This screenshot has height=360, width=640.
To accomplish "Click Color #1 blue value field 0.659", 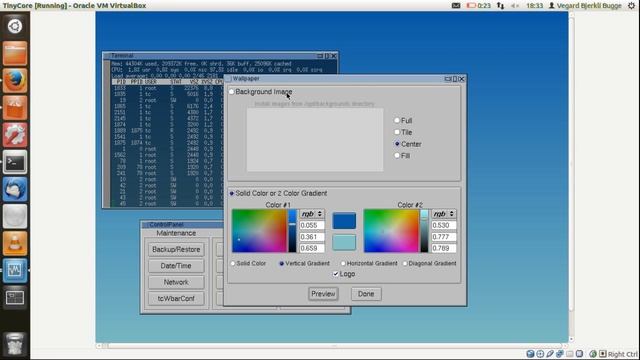I will [x=312, y=248].
